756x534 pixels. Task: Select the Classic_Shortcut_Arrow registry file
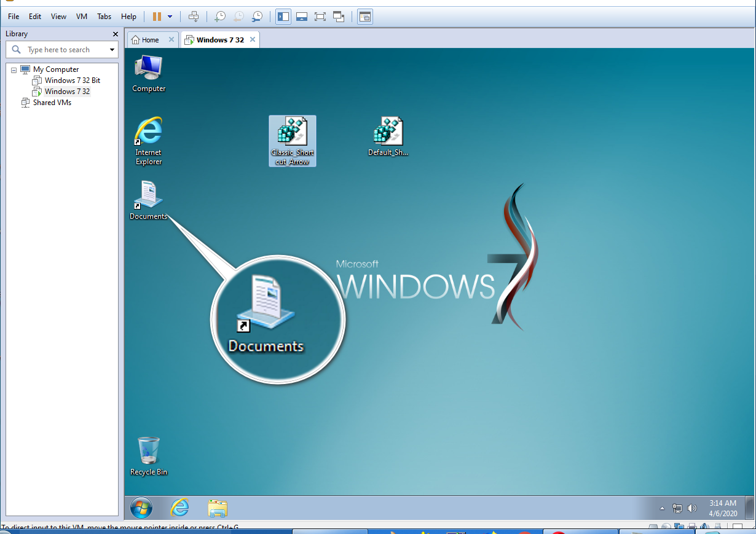pyautogui.click(x=293, y=141)
